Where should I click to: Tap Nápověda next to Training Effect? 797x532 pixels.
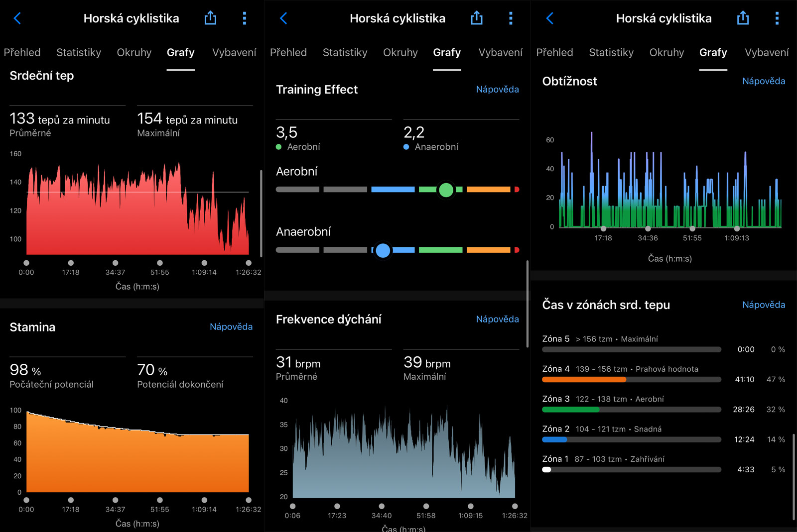(x=497, y=89)
